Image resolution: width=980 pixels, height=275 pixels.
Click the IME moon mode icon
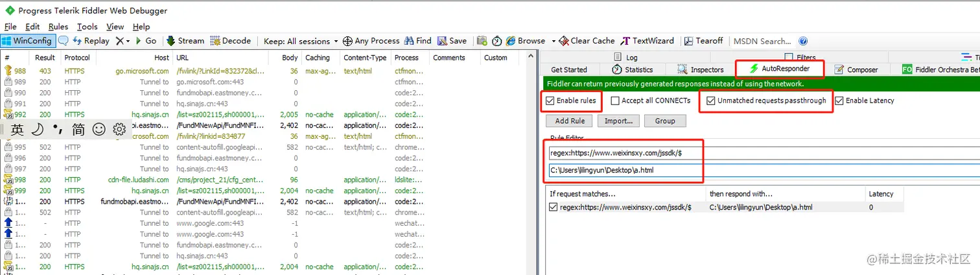[37, 130]
